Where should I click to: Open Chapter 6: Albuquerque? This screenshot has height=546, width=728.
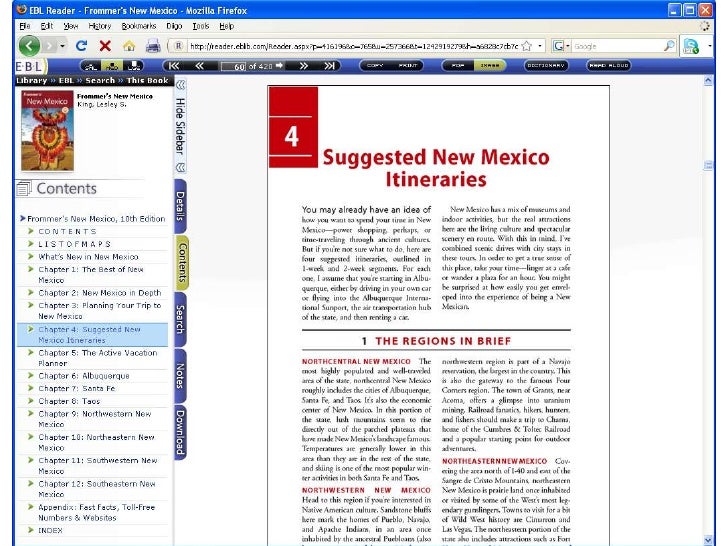pyautogui.click(x=84, y=376)
